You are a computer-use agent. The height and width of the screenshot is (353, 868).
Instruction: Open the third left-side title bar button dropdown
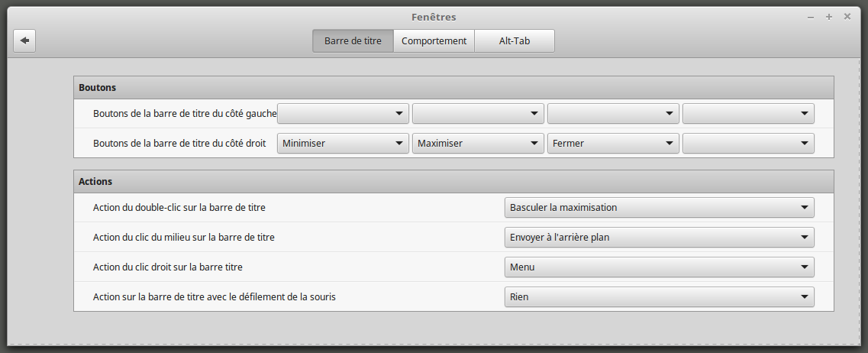pyautogui.click(x=613, y=114)
